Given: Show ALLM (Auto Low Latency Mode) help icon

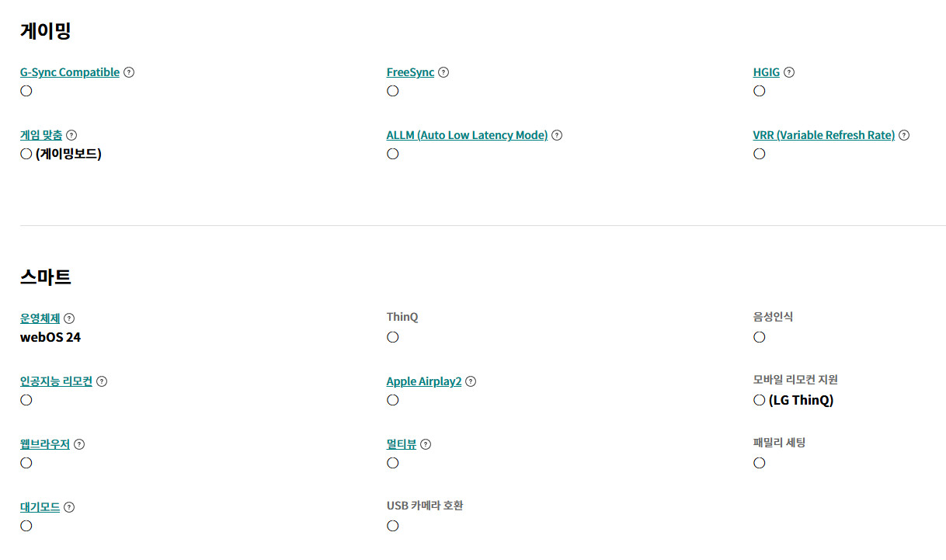Looking at the screenshot, I should tap(557, 135).
